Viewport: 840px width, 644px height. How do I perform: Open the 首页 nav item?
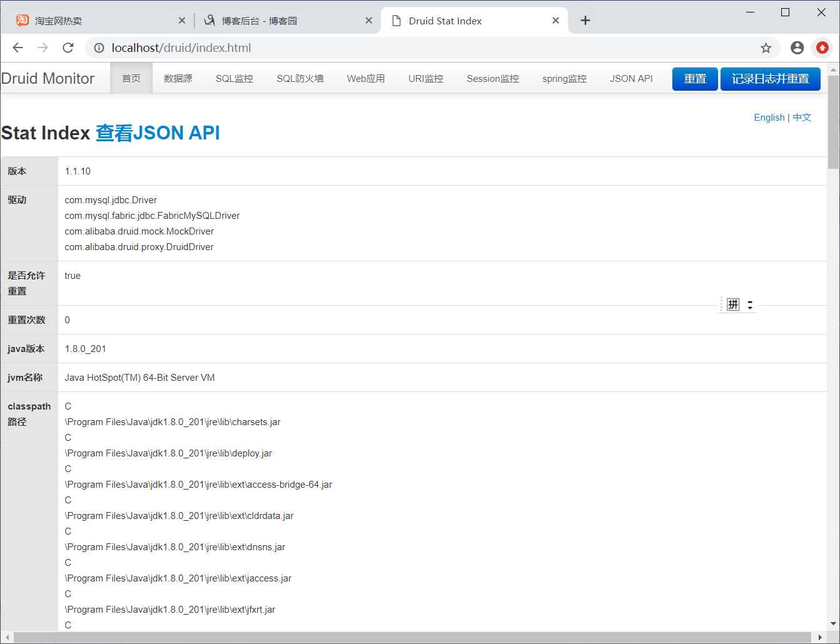click(x=131, y=78)
